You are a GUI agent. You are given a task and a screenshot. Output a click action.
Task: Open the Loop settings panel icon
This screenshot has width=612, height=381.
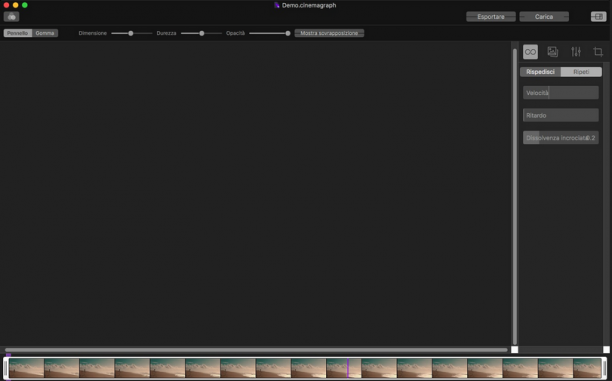[530, 52]
